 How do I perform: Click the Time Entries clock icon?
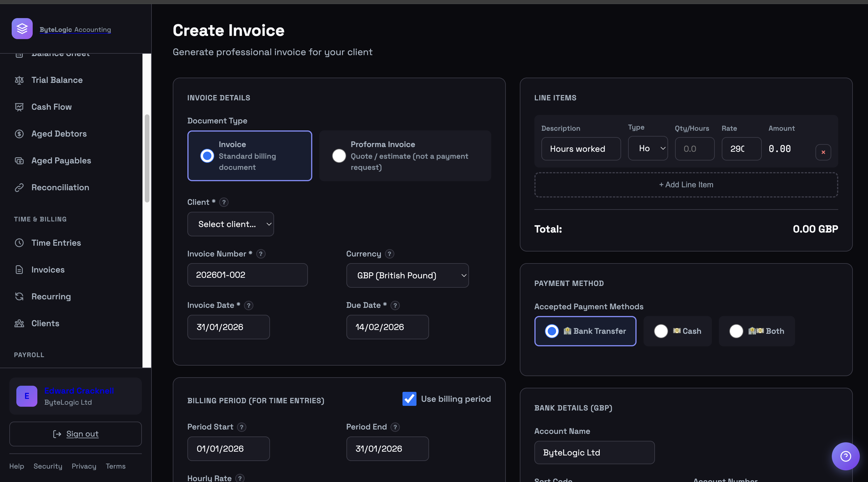pyautogui.click(x=19, y=243)
